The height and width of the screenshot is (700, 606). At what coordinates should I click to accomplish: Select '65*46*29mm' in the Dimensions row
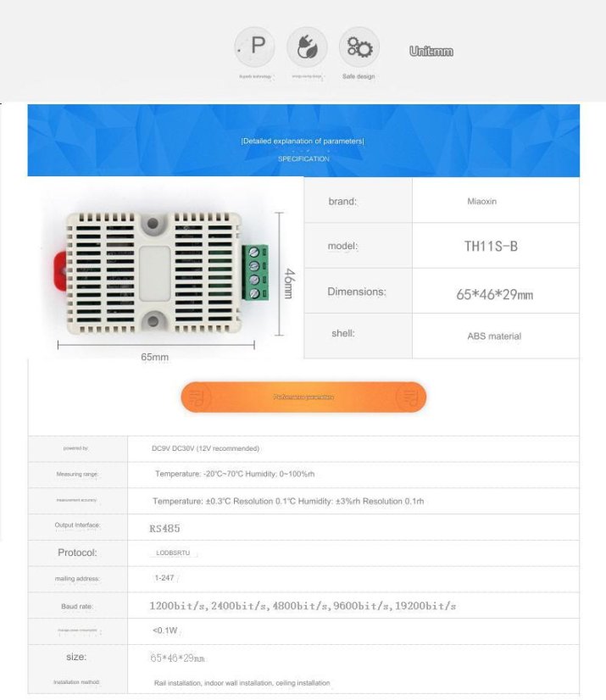click(494, 294)
